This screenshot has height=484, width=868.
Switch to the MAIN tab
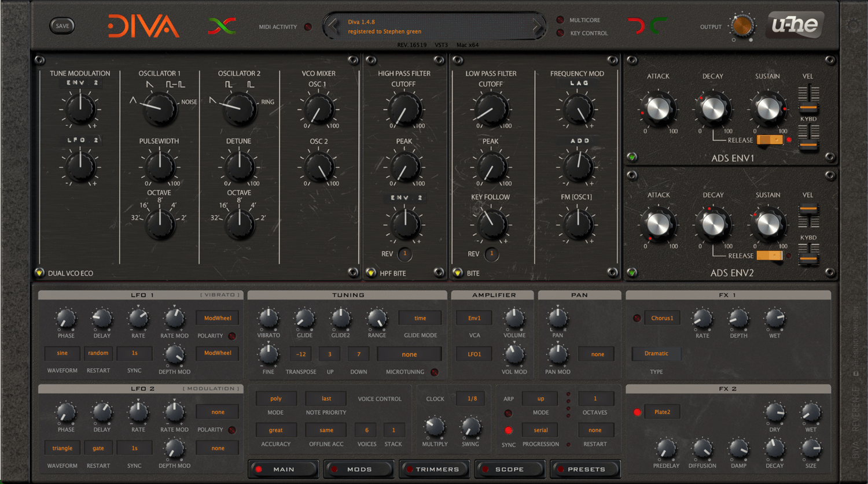click(x=284, y=469)
